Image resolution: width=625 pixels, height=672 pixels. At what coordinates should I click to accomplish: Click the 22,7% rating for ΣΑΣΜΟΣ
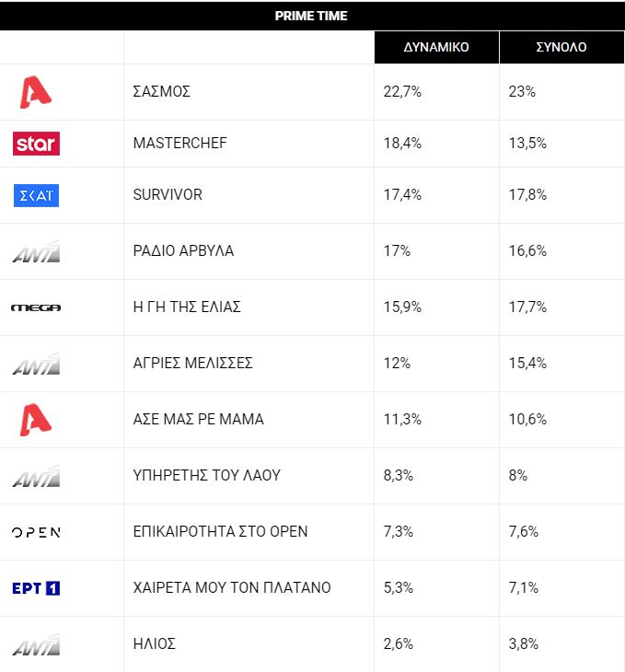pyautogui.click(x=401, y=92)
